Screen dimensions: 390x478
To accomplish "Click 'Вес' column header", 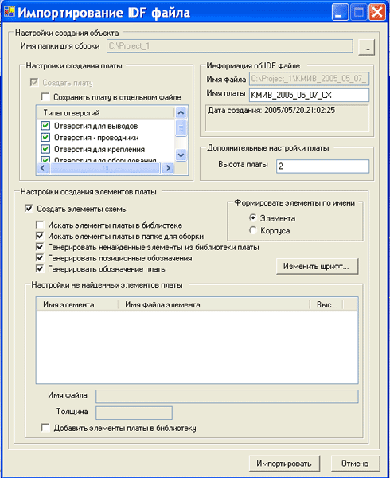I will [326, 305].
